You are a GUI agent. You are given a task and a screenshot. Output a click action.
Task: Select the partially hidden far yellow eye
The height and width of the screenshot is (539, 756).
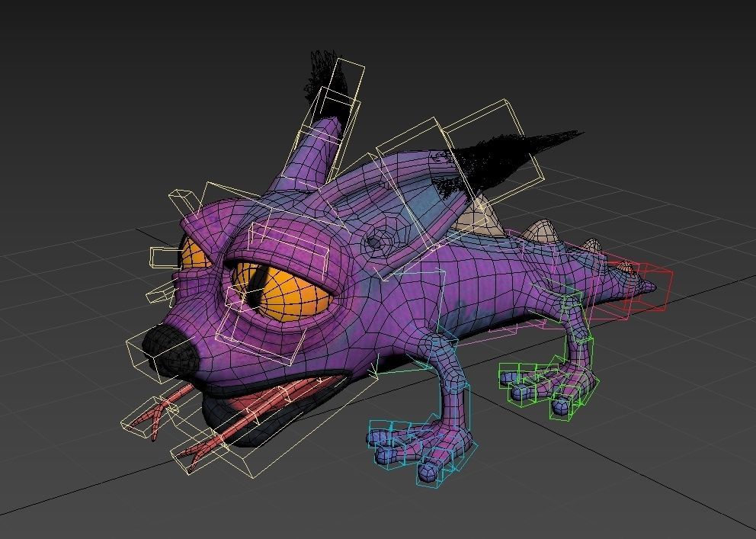pos(194,254)
